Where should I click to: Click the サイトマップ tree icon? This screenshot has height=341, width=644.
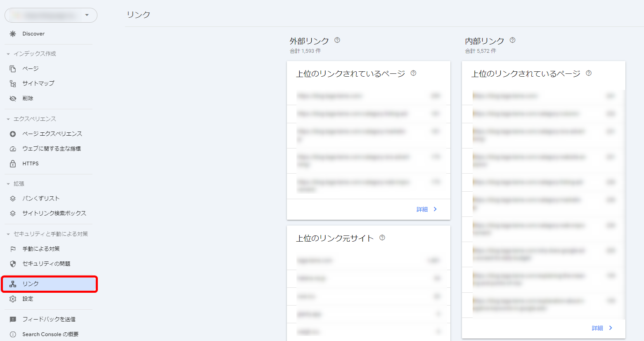pos(13,84)
